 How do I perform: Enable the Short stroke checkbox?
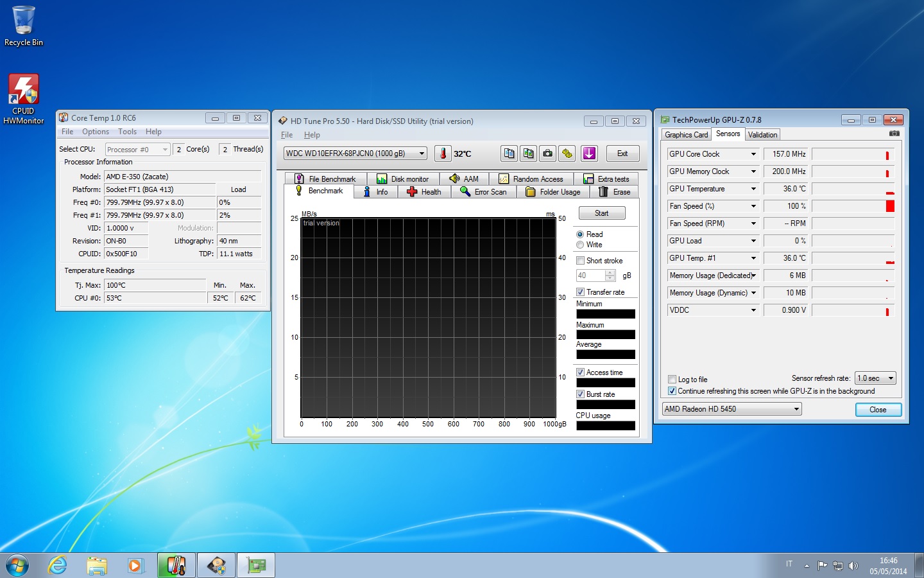pos(580,261)
